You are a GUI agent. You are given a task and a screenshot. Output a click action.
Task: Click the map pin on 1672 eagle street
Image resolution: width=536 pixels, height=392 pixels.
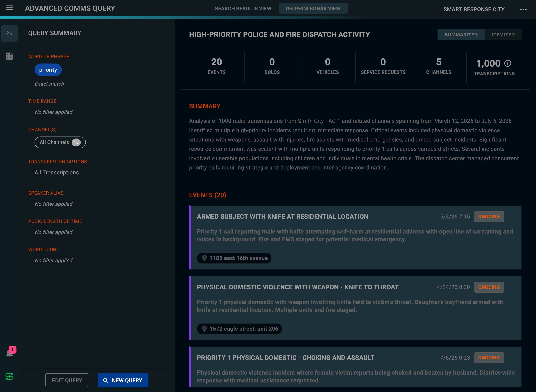(x=204, y=329)
